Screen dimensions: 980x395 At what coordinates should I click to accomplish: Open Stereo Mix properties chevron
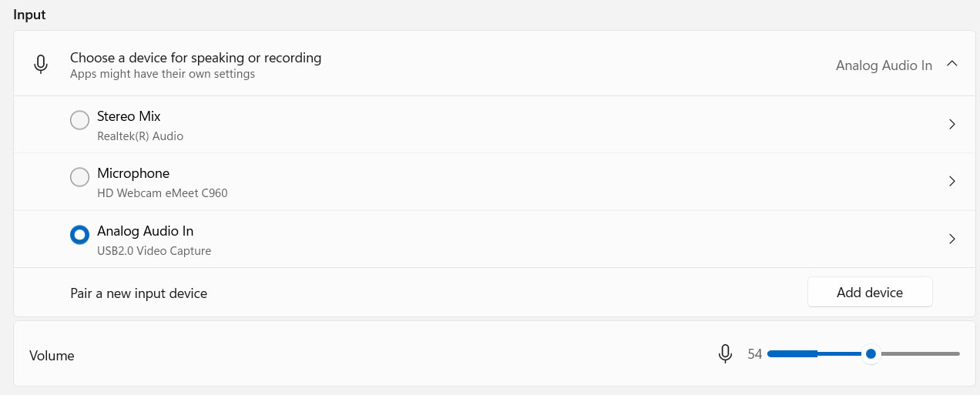tap(952, 124)
